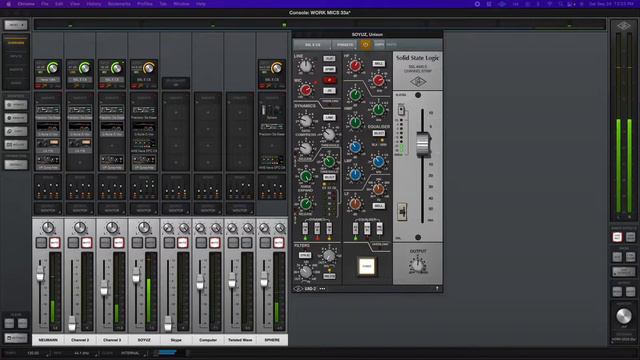This screenshot has width=640, height=360.
Task: Click the red MIC gain knob on SSL plugin
Action: point(305,90)
